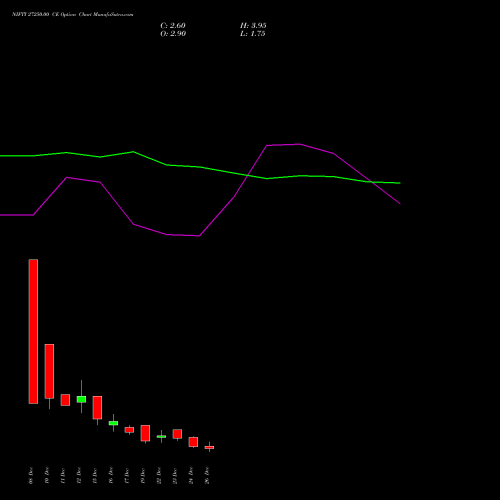The width and height of the screenshot is (500, 500).
Task: Click the 08 Dec date label
Action: pyautogui.click(x=31, y=476)
